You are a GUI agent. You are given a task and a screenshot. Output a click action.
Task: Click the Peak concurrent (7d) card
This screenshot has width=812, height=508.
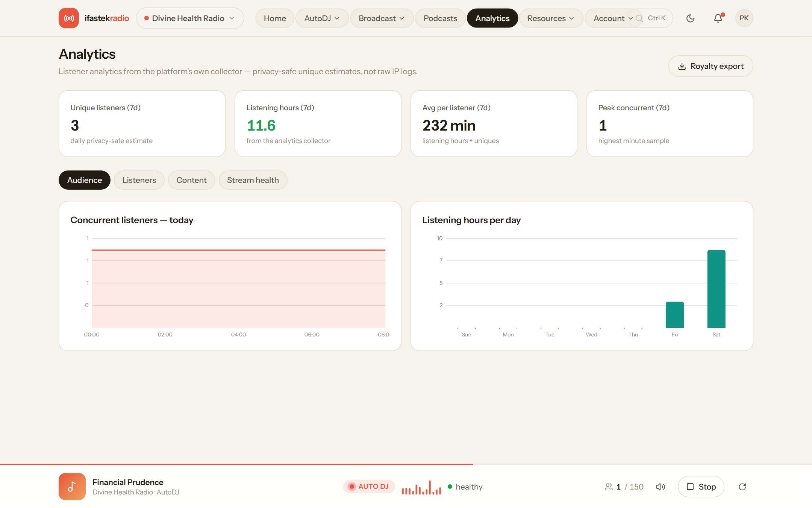click(x=670, y=123)
